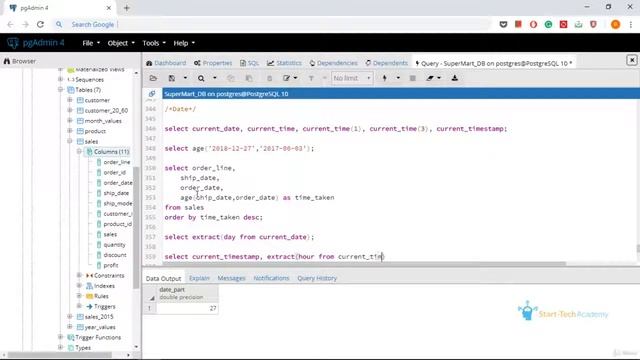
Task: Select the year_values table
Action: (x=100, y=327)
